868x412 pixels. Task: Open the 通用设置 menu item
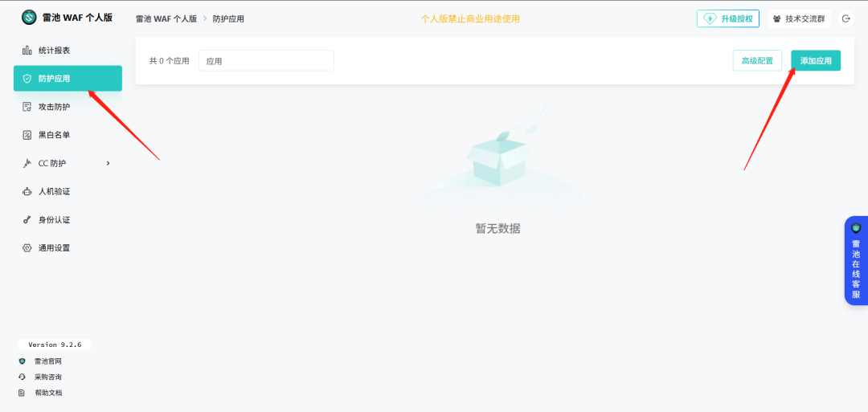point(68,247)
